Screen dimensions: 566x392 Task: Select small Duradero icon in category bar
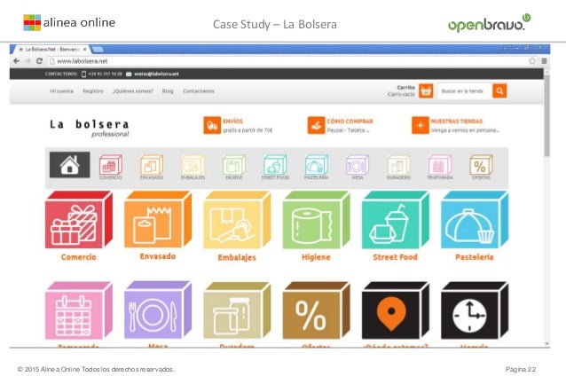(398, 165)
